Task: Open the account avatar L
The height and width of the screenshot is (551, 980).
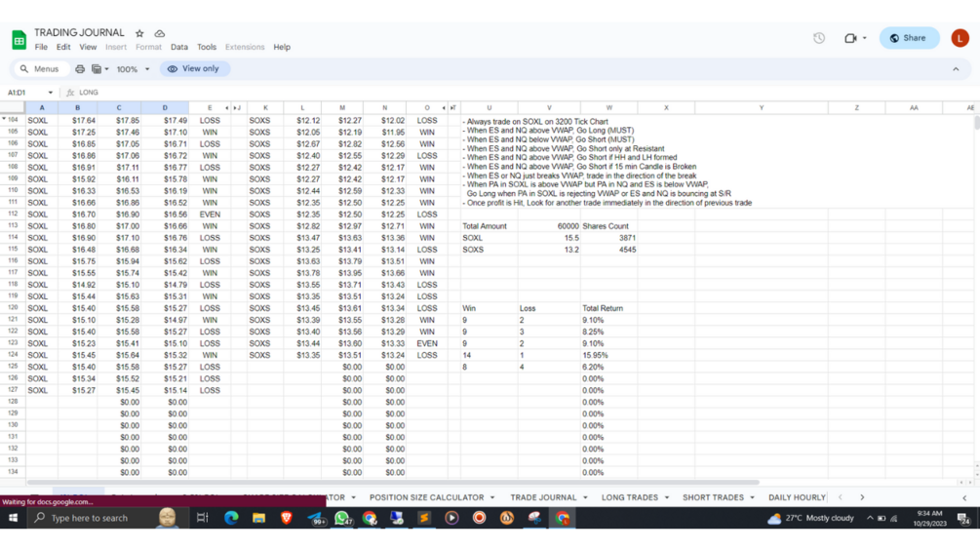Action: pyautogui.click(x=960, y=38)
